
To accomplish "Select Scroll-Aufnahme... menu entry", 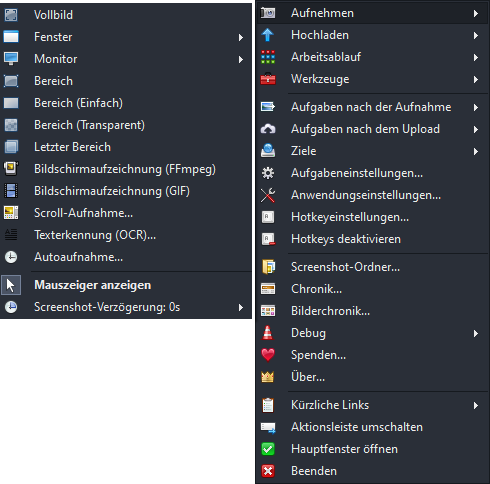I will click(126, 213).
